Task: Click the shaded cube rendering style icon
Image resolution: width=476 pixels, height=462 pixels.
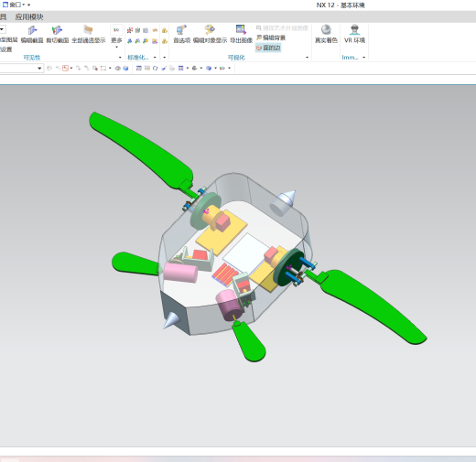Action: pos(209,68)
